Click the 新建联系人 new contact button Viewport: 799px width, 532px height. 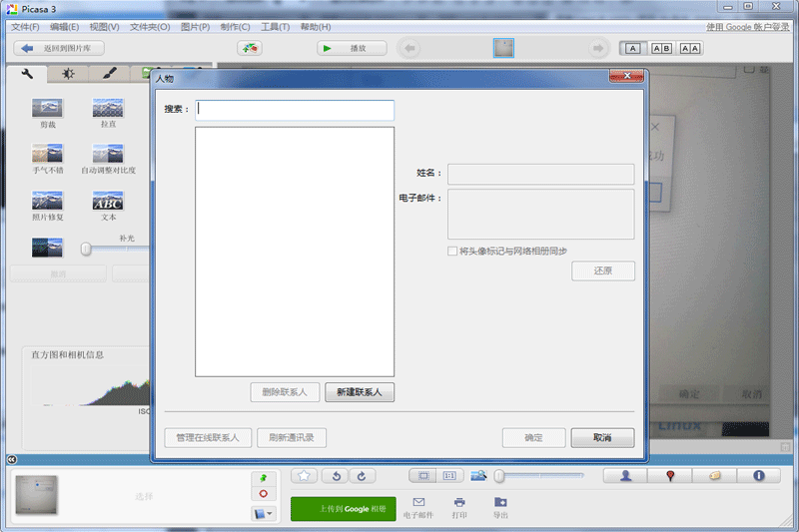click(x=360, y=392)
